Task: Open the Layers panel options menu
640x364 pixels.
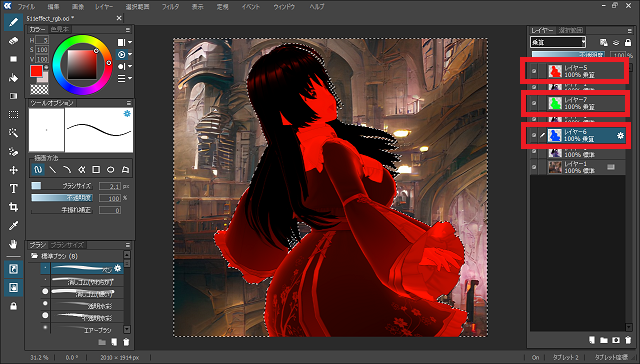Action: tap(629, 31)
